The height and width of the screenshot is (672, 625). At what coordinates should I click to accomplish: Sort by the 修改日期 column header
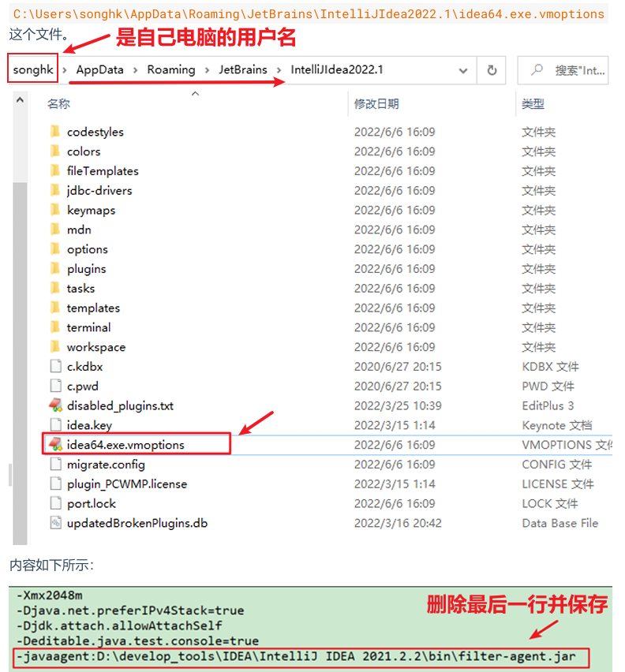(376, 104)
